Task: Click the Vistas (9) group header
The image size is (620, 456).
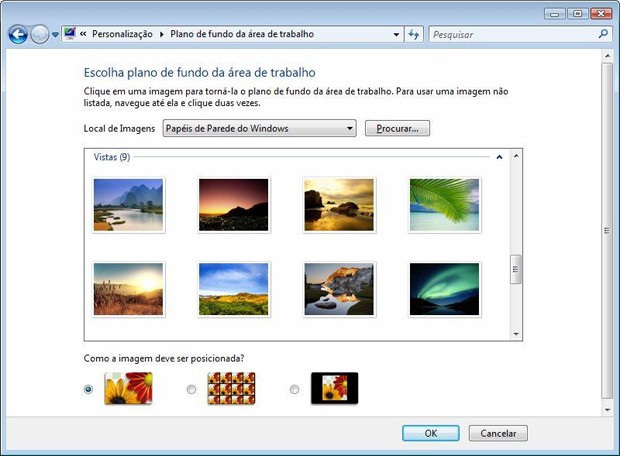Action: [x=112, y=157]
